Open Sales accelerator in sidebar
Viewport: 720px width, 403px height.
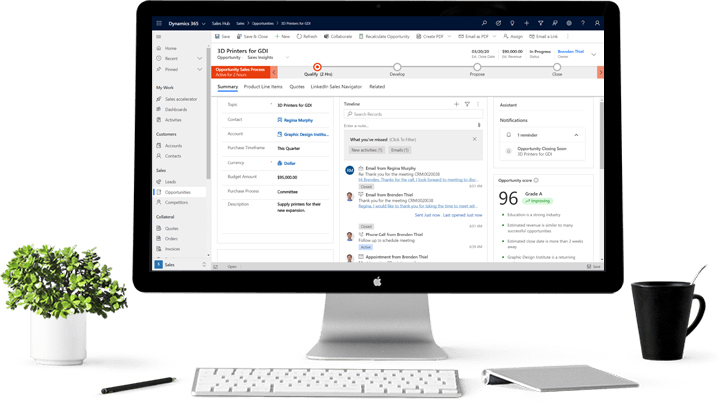click(x=181, y=99)
